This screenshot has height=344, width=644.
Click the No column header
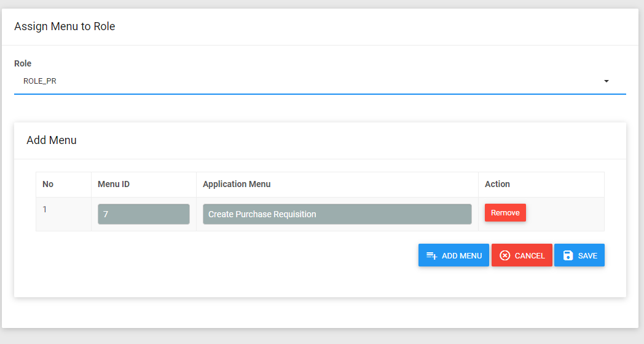48,184
